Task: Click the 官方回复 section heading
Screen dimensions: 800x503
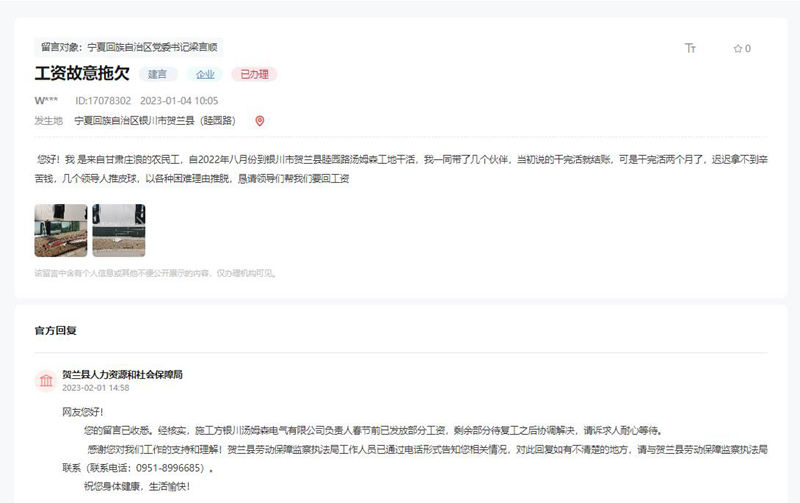Action: coord(56,329)
